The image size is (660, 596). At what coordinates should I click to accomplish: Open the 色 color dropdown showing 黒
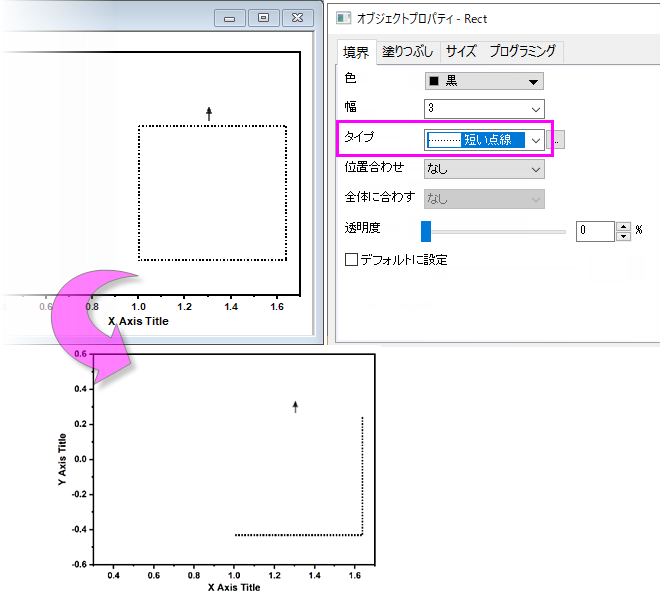(x=484, y=81)
